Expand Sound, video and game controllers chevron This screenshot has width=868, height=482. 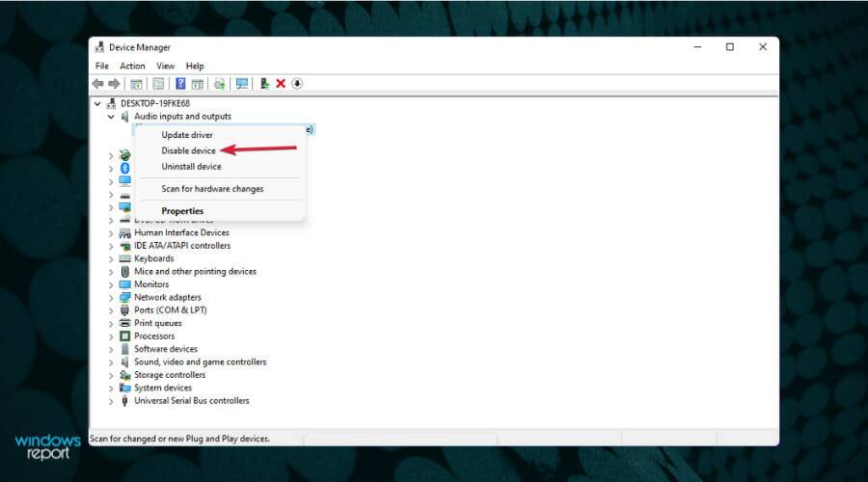point(111,362)
